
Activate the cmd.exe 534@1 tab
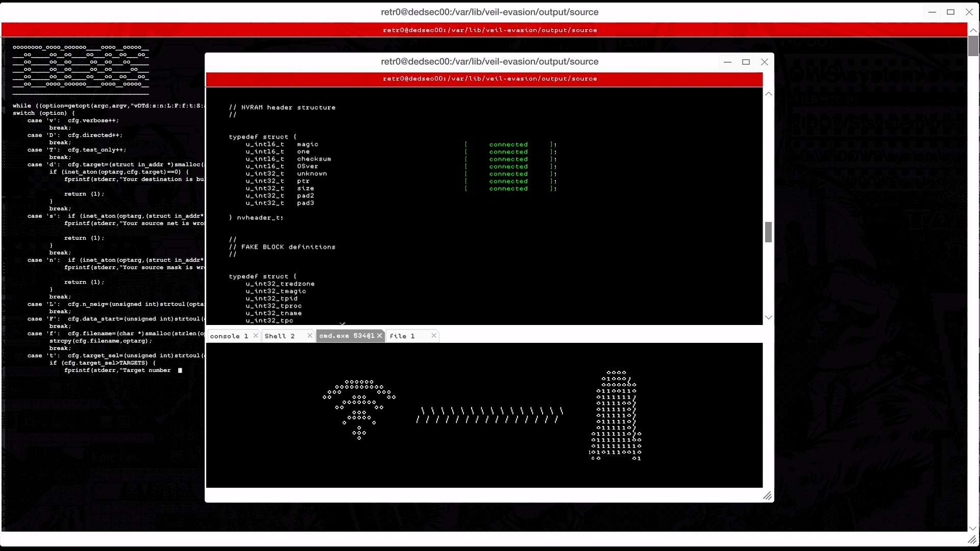click(x=346, y=336)
